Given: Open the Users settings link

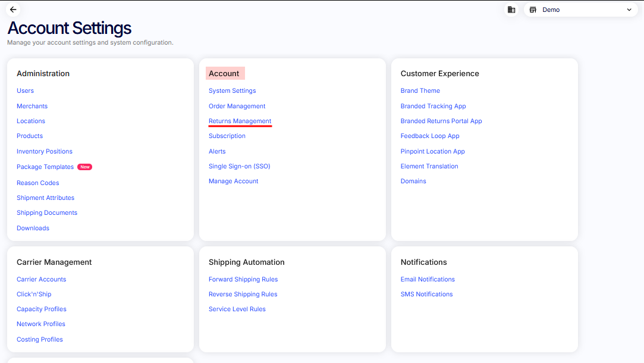Looking at the screenshot, I should pos(25,91).
